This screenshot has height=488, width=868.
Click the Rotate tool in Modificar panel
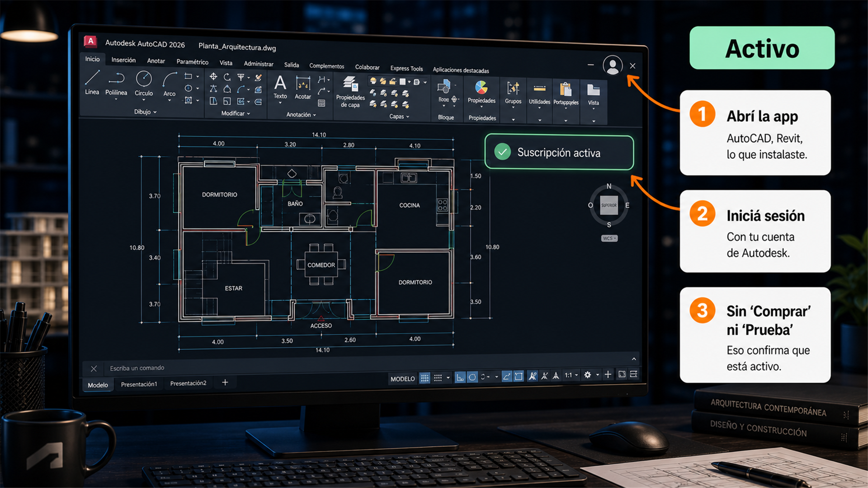(x=227, y=77)
